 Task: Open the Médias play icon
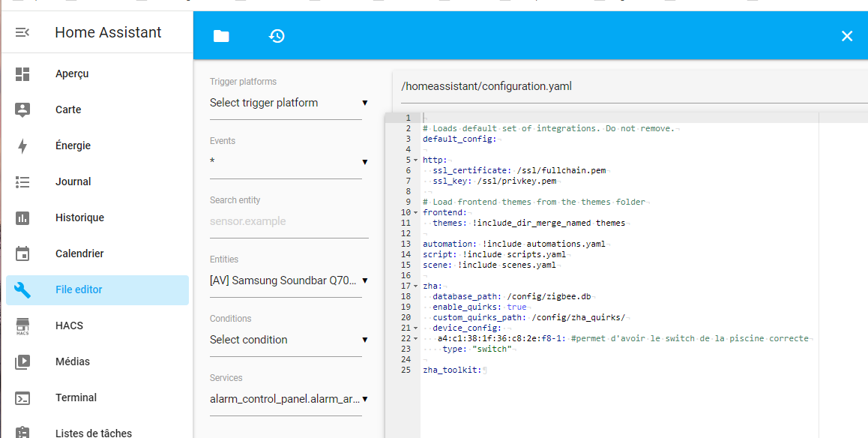pyautogui.click(x=22, y=361)
